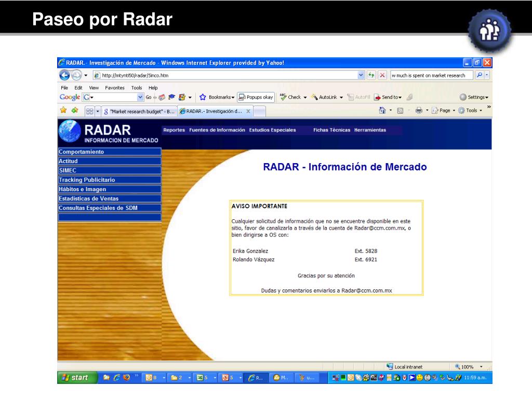This screenshot has height=399, width=532.
Task: Click the folder taskbar group showing 2
Action: 180,377
